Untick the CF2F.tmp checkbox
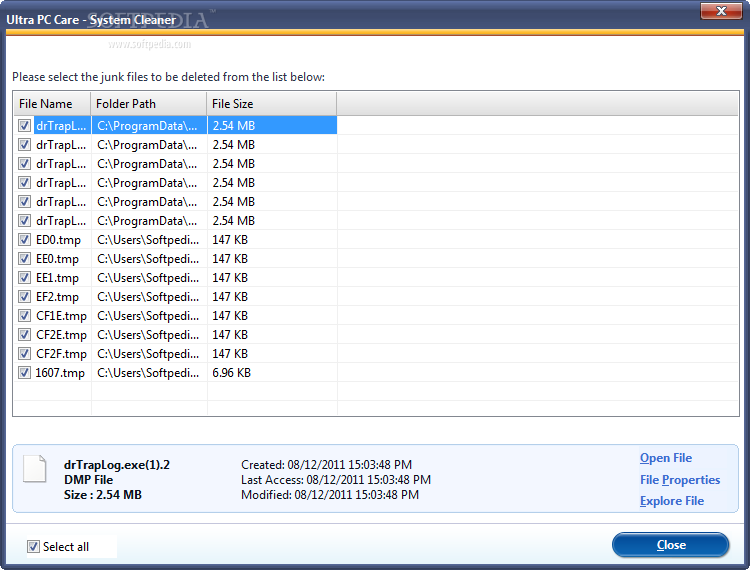 tap(24, 354)
